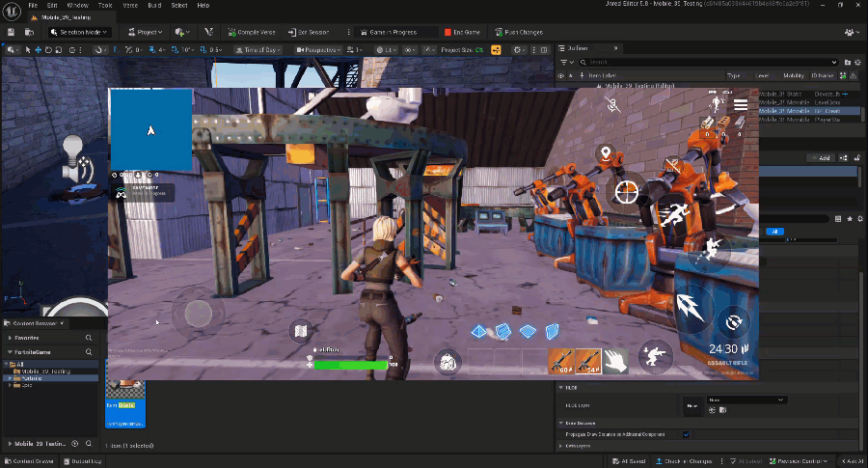Open the Build menu
868x468 pixels.
coord(153,5)
